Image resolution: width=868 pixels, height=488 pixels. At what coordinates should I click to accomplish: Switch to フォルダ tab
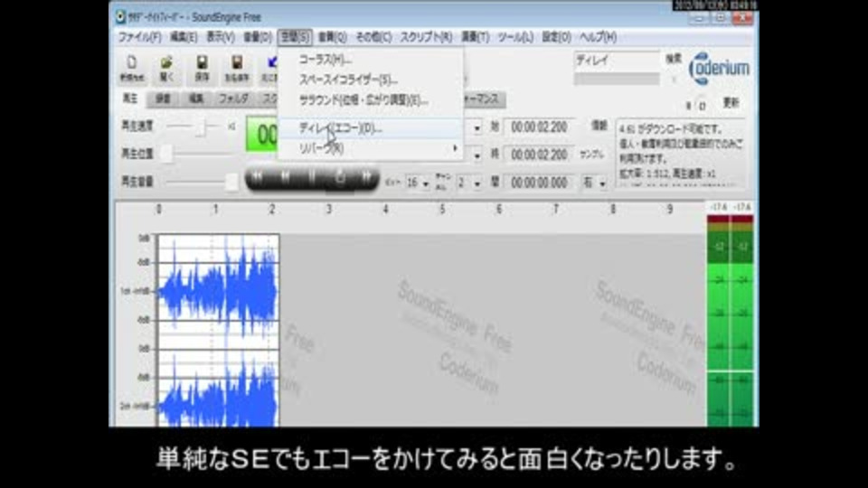233,99
